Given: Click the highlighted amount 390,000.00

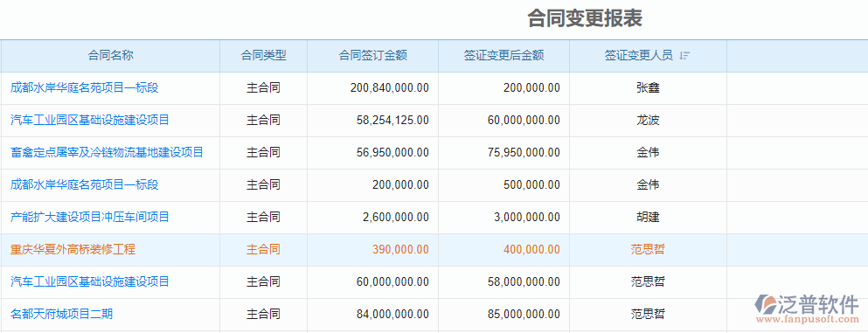Looking at the screenshot, I should click(x=401, y=249).
